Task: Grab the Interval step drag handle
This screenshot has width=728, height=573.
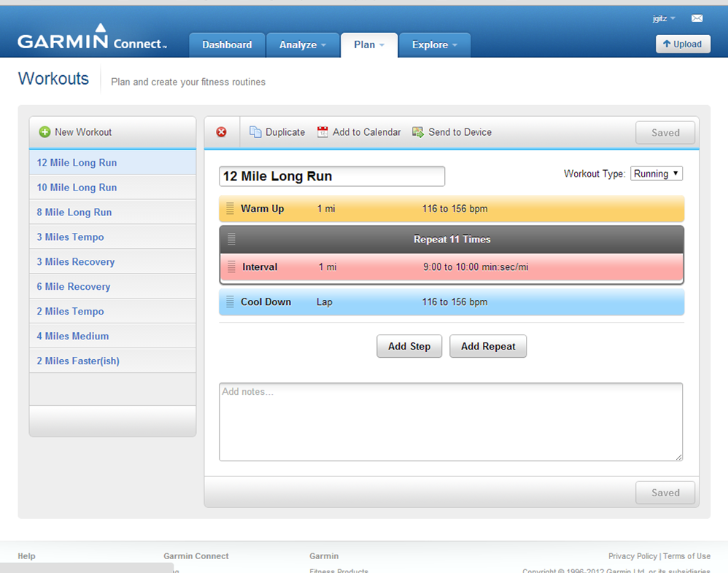Action: tap(231, 266)
